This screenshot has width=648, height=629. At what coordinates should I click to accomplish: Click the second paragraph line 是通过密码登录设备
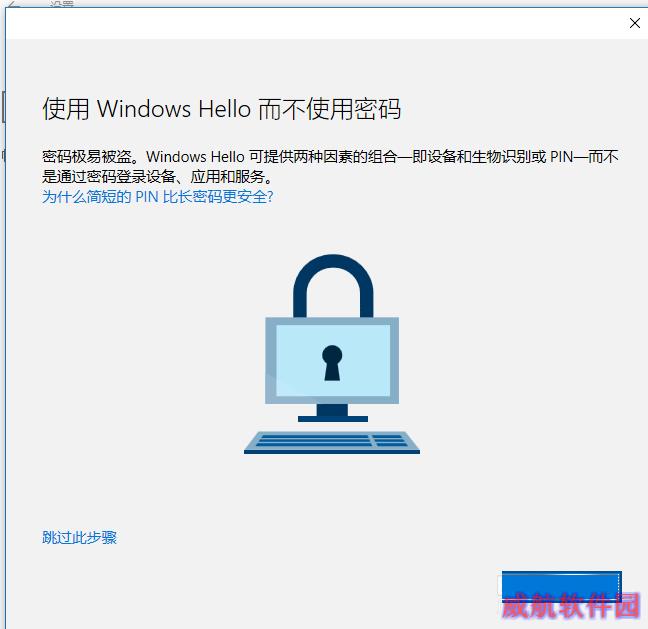pos(157,177)
